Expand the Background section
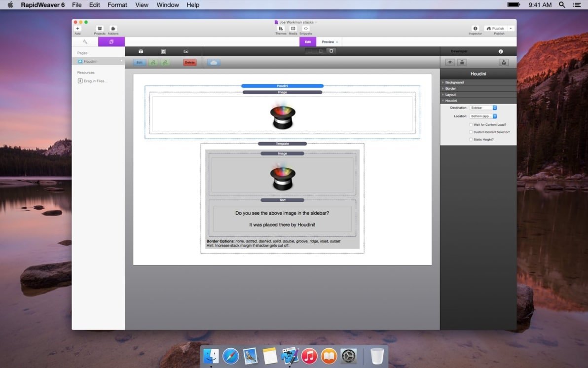 [454, 82]
